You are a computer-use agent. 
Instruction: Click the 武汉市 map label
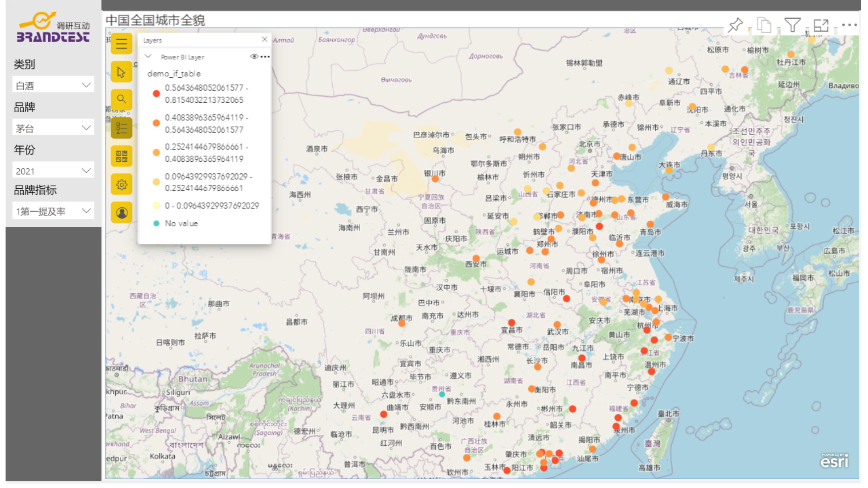[558, 332]
